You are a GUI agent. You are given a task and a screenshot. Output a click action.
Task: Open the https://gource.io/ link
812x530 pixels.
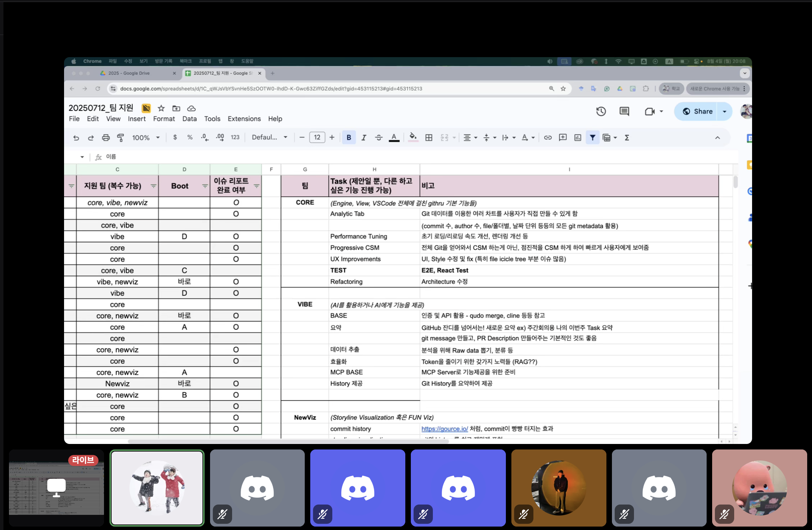click(x=445, y=429)
